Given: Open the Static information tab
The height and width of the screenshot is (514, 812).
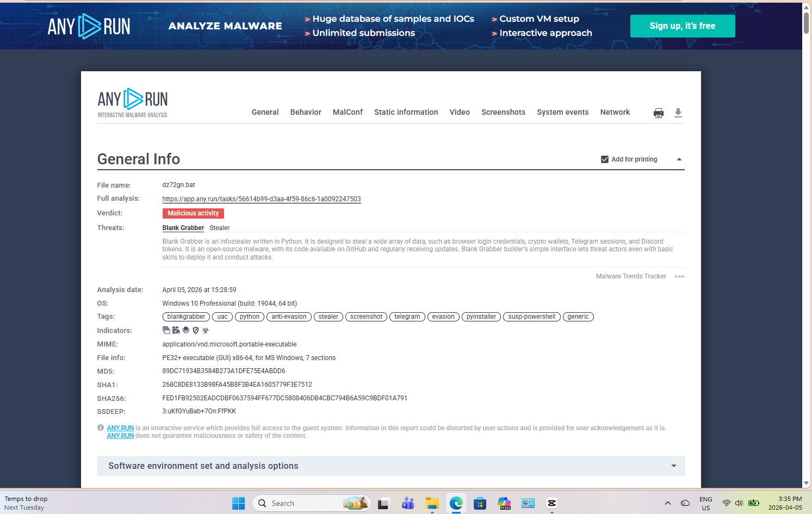Looking at the screenshot, I should pyautogui.click(x=406, y=112).
